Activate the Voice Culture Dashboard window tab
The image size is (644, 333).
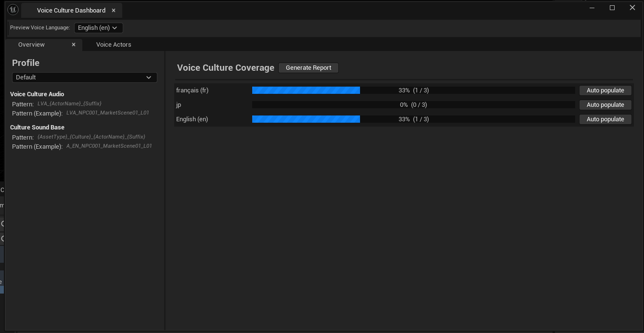(71, 11)
